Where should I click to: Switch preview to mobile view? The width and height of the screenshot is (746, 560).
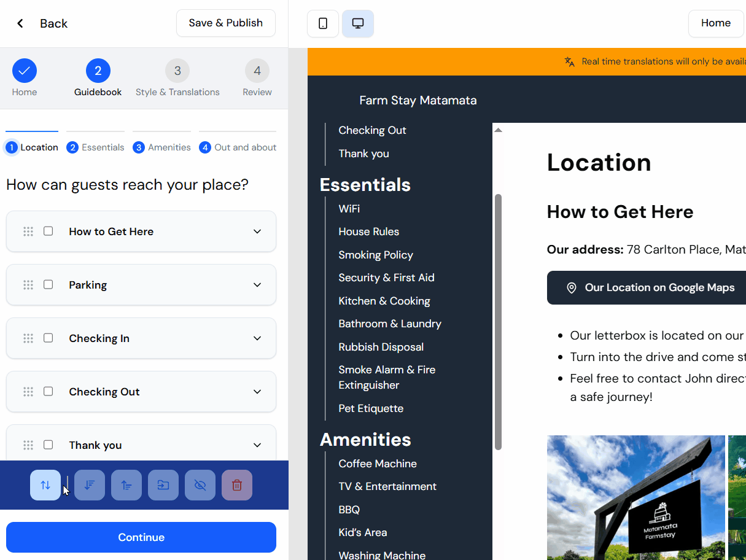click(322, 23)
